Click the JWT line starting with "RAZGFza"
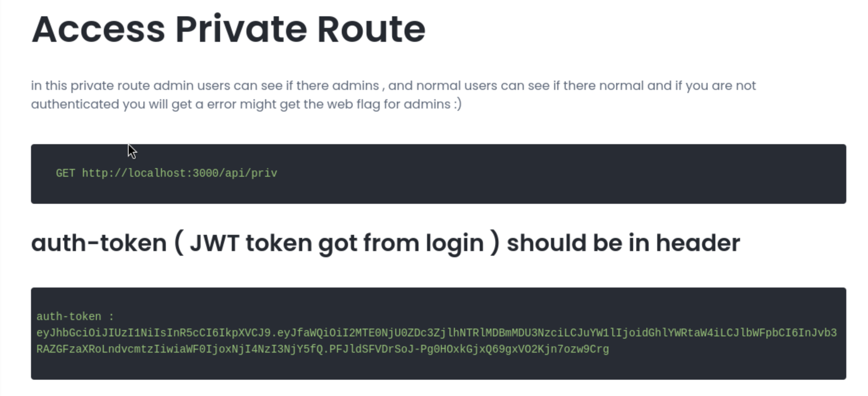The width and height of the screenshot is (868, 396). click(x=322, y=349)
